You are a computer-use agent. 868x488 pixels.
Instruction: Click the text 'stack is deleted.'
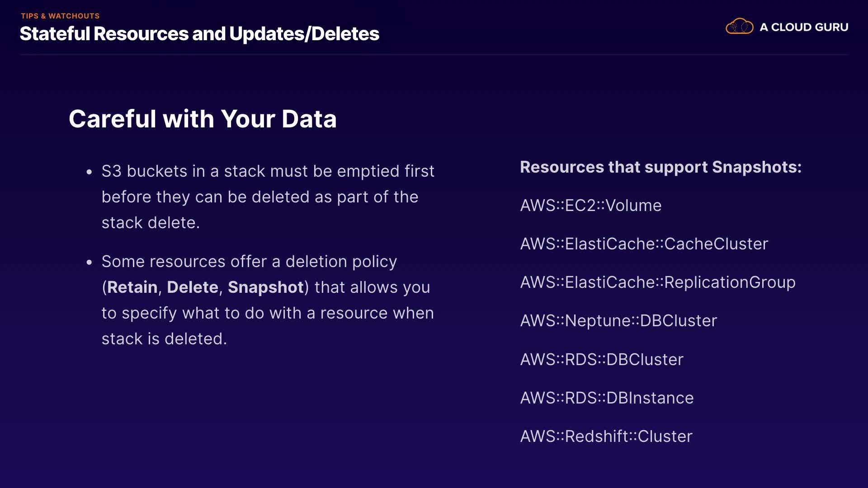tap(164, 339)
